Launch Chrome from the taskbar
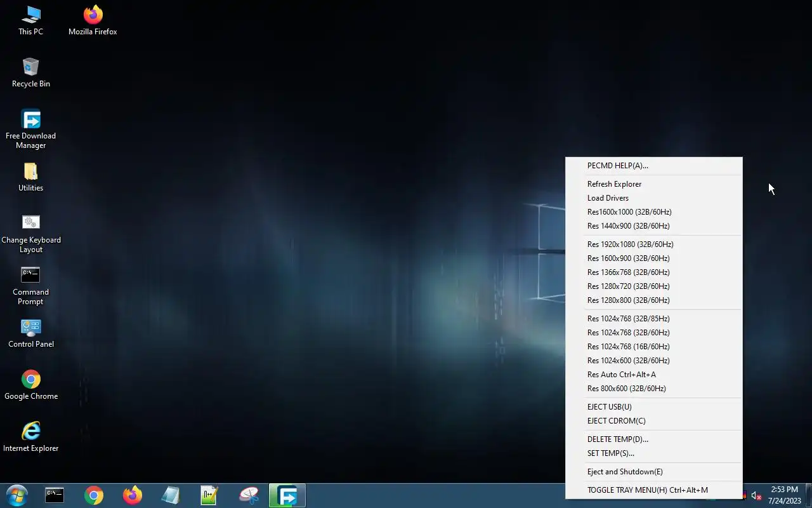This screenshot has width=812, height=508. (x=94, y=495)
